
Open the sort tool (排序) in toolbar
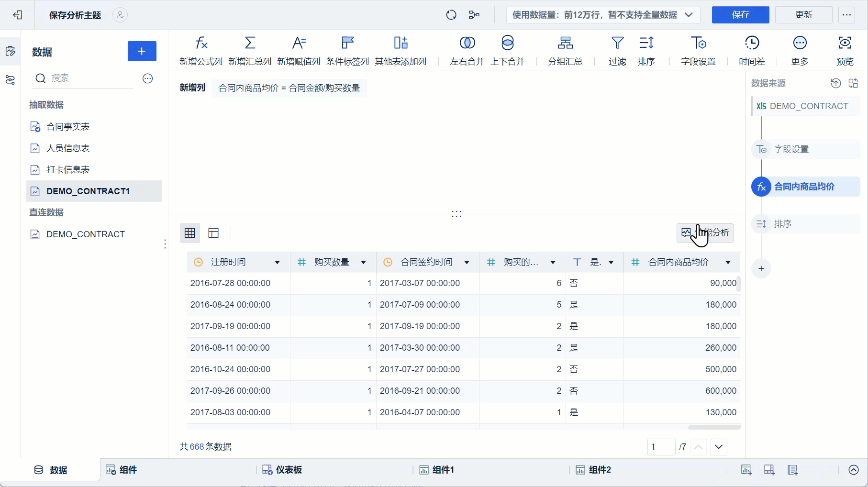(x=646, y=50)
